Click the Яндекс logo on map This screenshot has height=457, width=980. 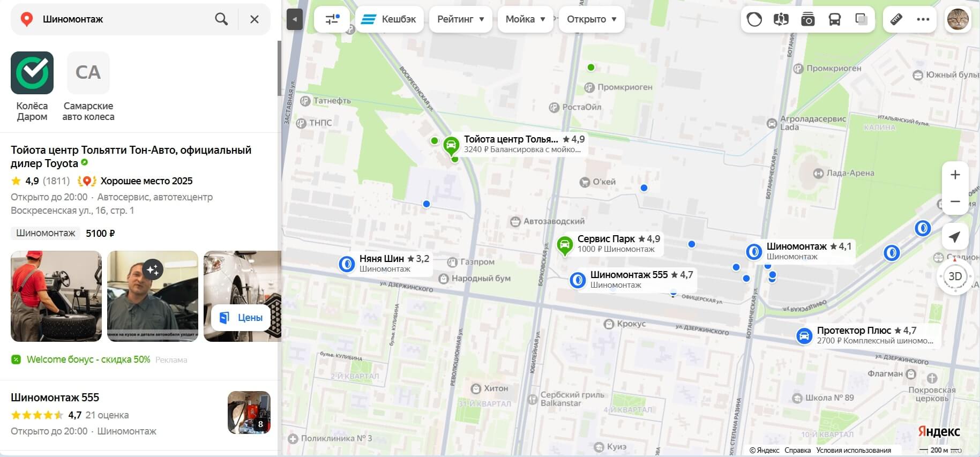tap(939, 431)
